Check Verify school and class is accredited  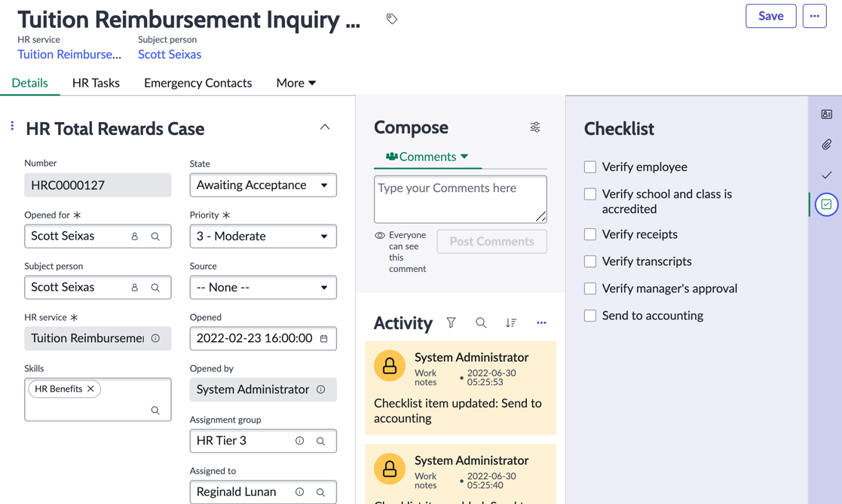tap(590, 194)
